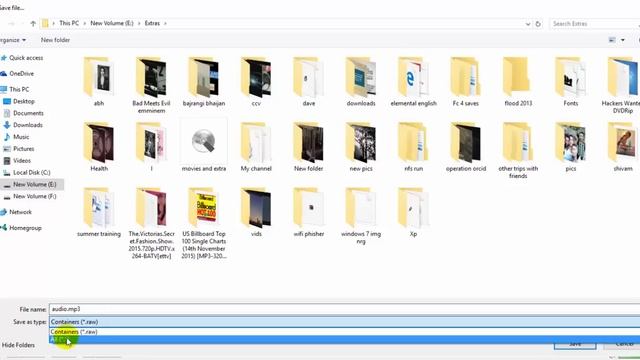This screenshot has height=360, width=640.
Task: Select the movies and extra disc item
Action: (x=204, y=145)
